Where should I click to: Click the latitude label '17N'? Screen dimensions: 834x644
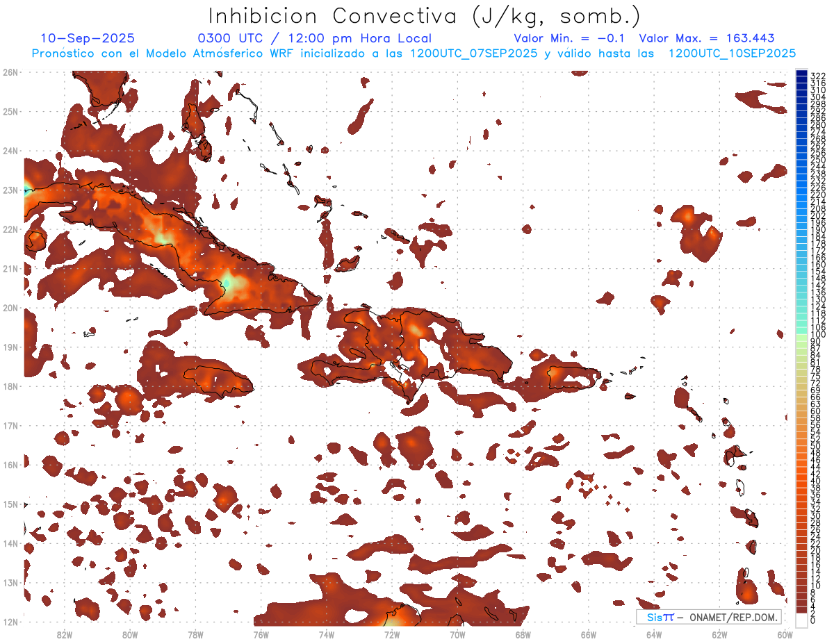pyautogui.click(x=10, y=425)
